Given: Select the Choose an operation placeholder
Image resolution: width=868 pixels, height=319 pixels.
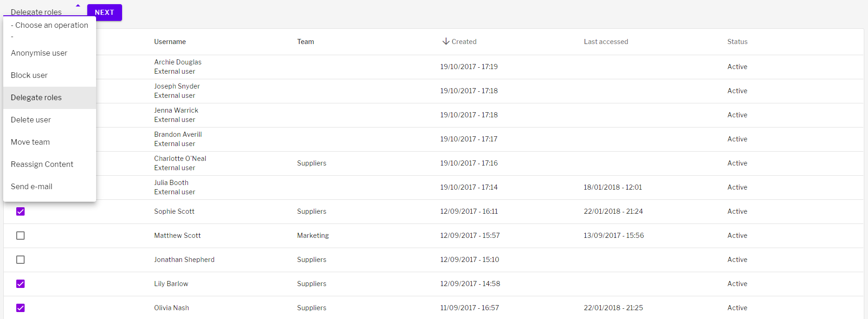Looking at the screenshot, I should [x=49, y=26].
